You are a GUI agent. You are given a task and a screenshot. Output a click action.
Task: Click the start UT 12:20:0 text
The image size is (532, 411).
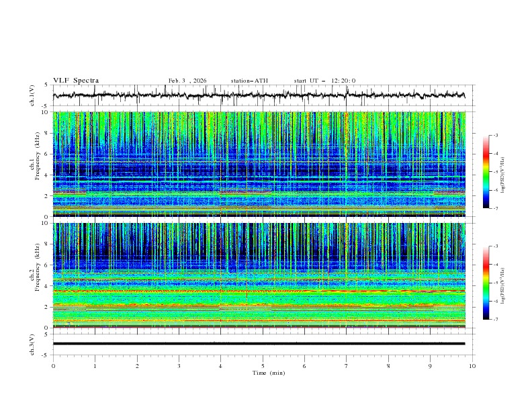[324, 81]
